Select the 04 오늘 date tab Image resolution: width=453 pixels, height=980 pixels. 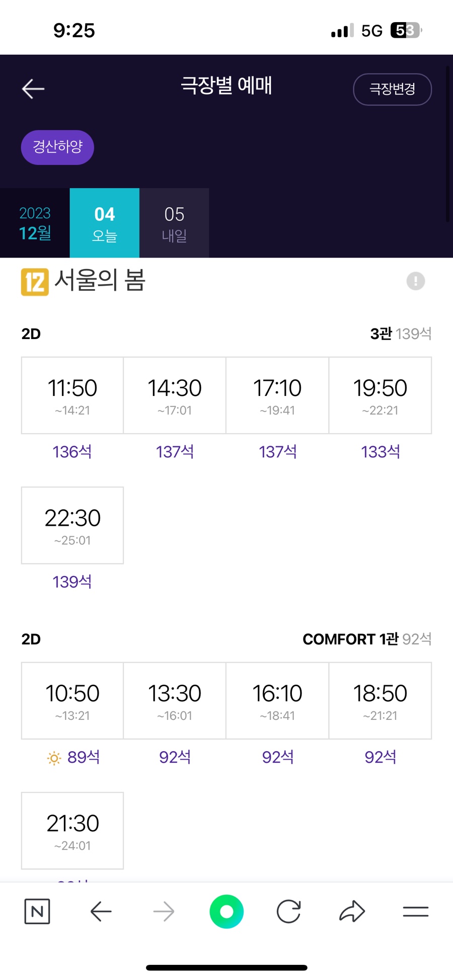[105, 223]
